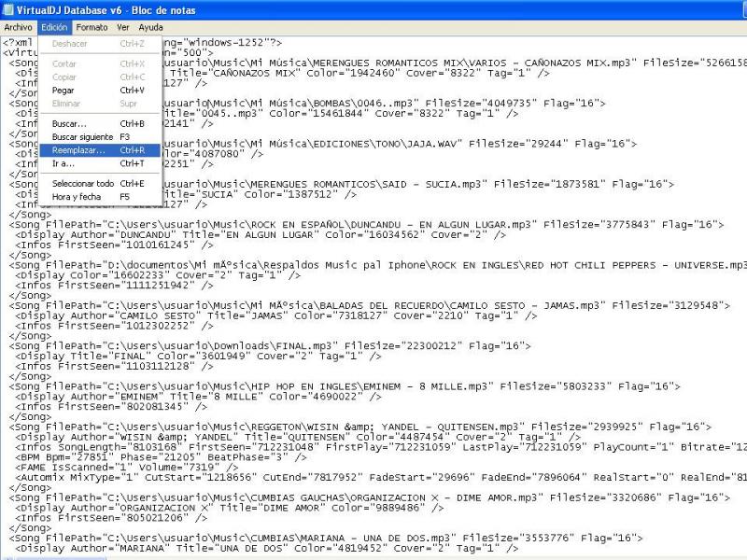Select Ir a... in the Edición menu

coord(100,164)
